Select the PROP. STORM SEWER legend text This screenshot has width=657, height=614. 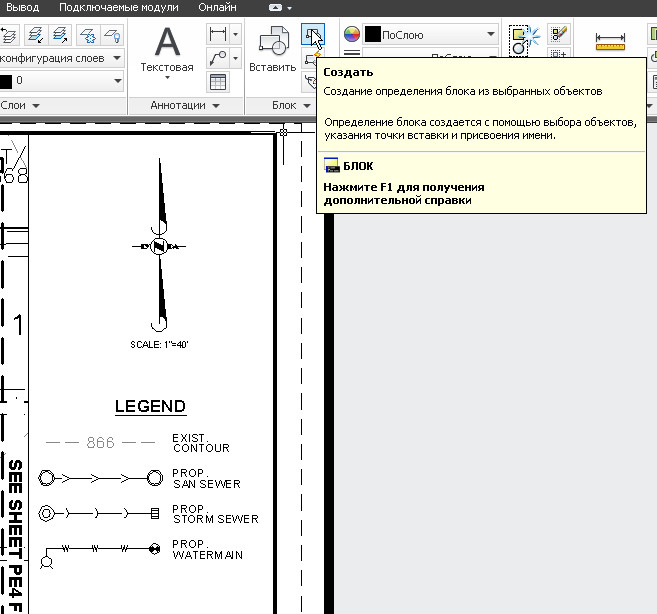coord(215,514)
